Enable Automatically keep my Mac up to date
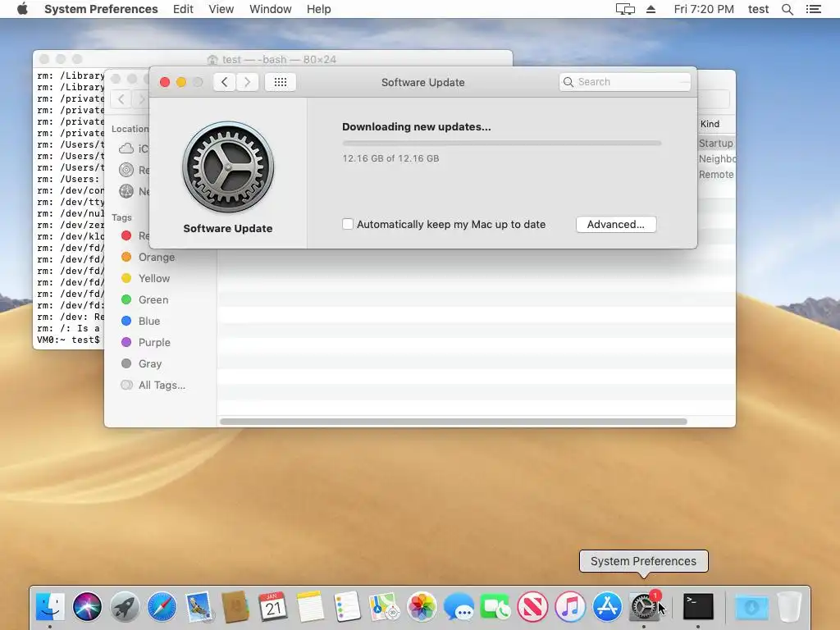Viewport: 840px width, 630px height. point(348,224)
